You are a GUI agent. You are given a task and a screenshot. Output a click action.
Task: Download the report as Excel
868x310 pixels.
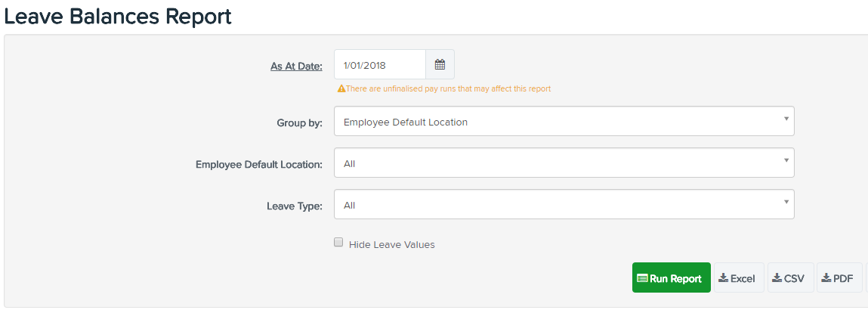739,278
